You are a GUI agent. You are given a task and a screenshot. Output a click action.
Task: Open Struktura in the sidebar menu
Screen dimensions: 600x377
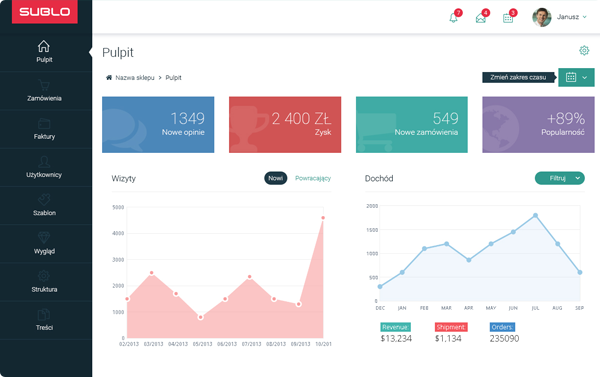tap(44, 282)
